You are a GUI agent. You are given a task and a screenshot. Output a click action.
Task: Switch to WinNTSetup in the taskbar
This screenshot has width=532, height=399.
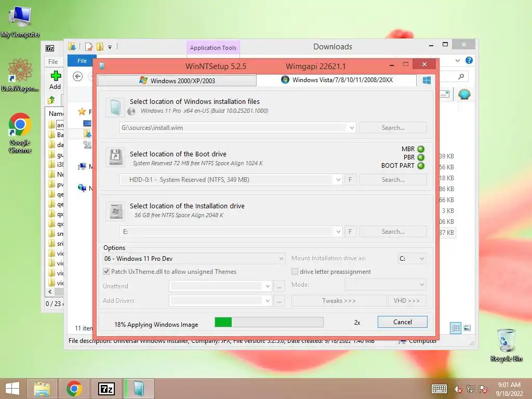click(139, 389)
